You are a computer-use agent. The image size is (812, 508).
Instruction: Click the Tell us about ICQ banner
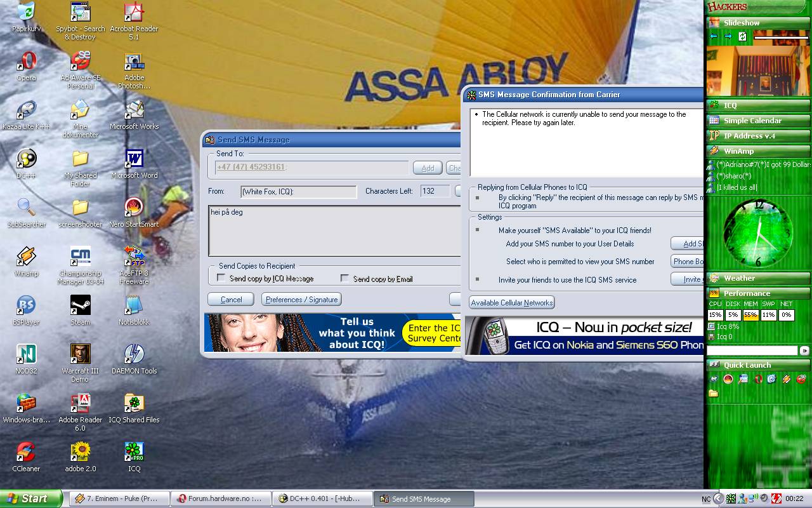pos(332,333)
